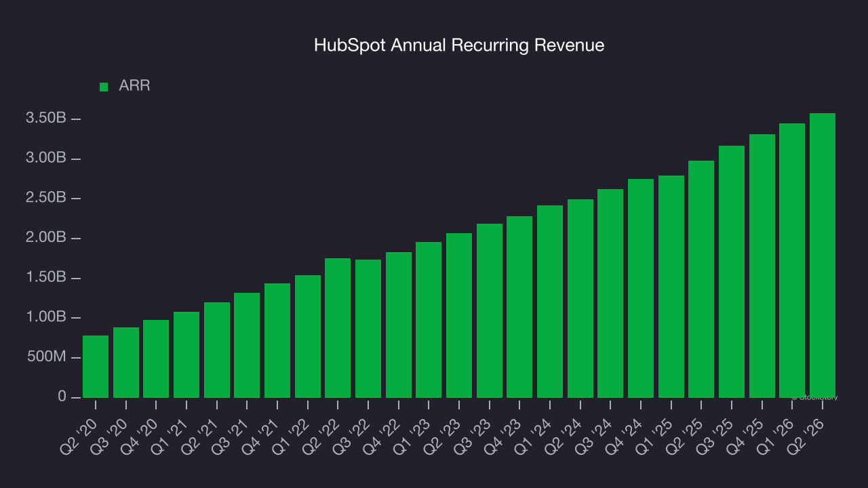Click the 2.50B y-axis label
Image resolution: width=868 pixels, height=488 pixels.
click(x=46, y=198)
